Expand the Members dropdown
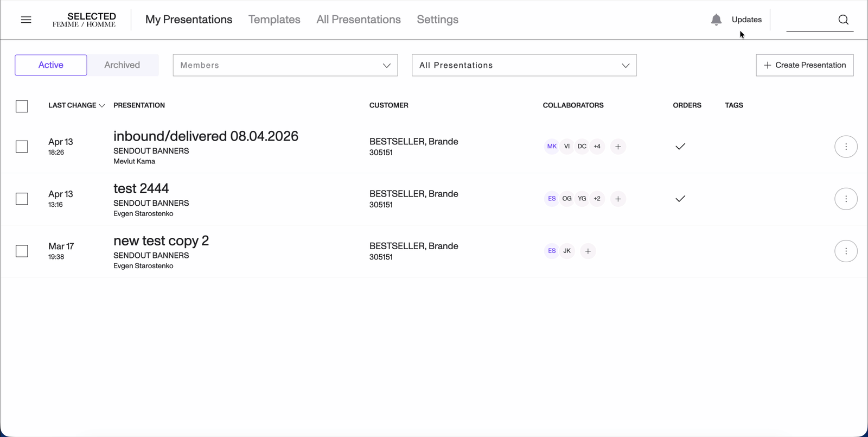 pos(285,65)
